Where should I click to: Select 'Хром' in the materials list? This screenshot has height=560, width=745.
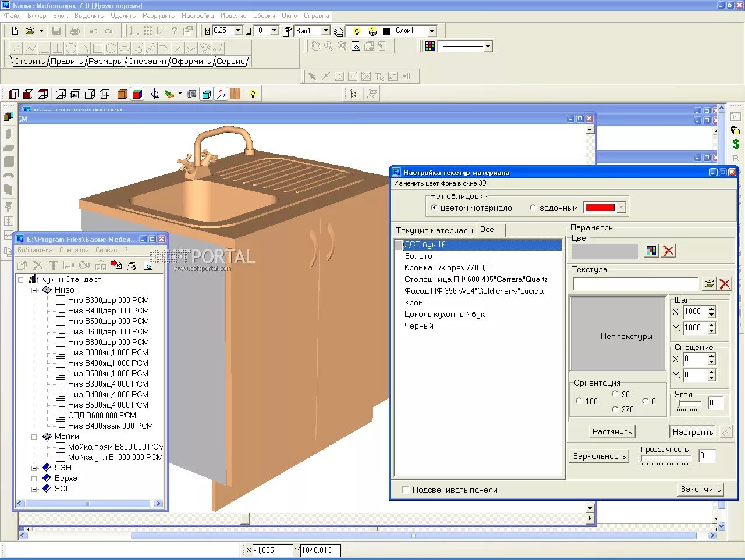(x=414, y=302)
